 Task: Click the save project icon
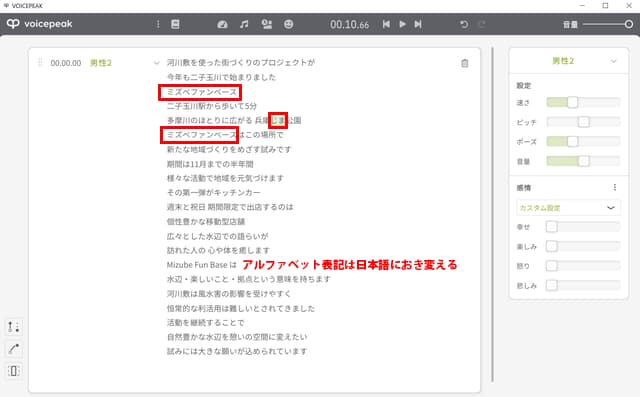click(175, 24)
